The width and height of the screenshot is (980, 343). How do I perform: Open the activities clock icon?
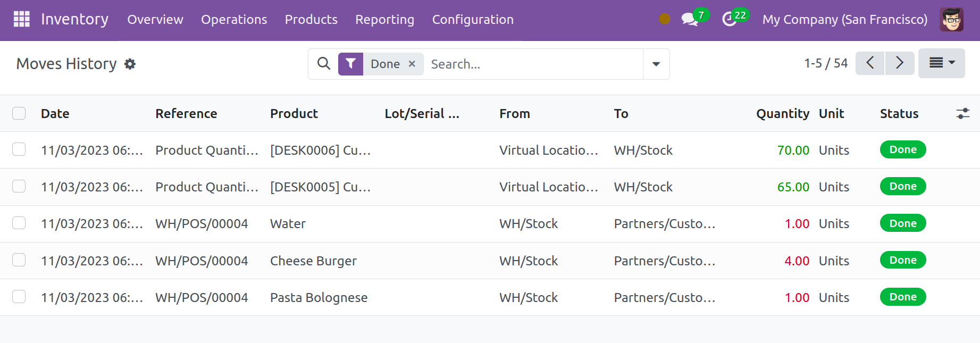(x=729, y=20)
